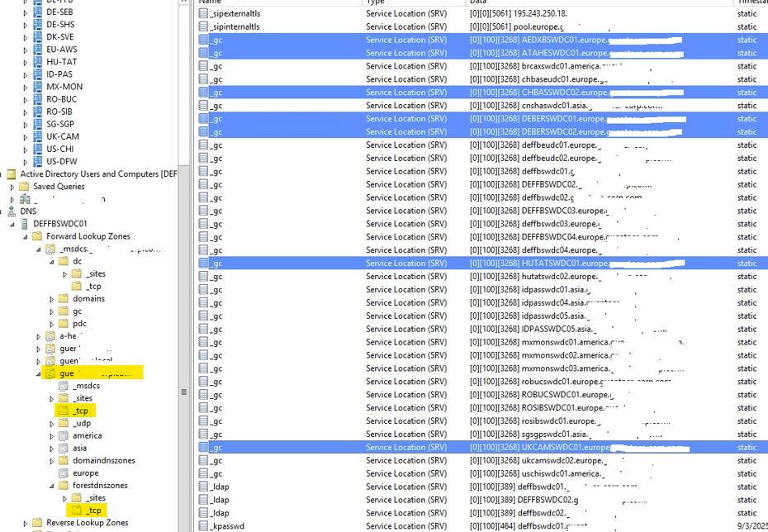Collapse the Forward Lookup Zones node

[x=26, y=236]
